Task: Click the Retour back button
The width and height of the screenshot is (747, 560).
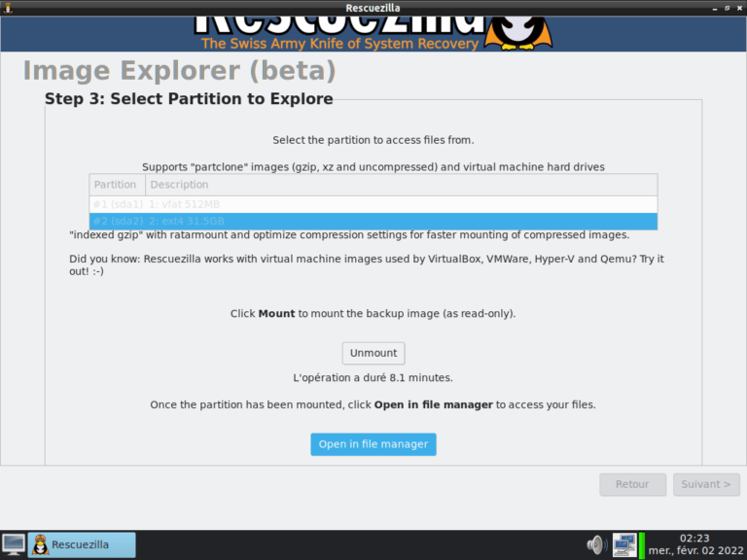Action: (x=632, y=484)
